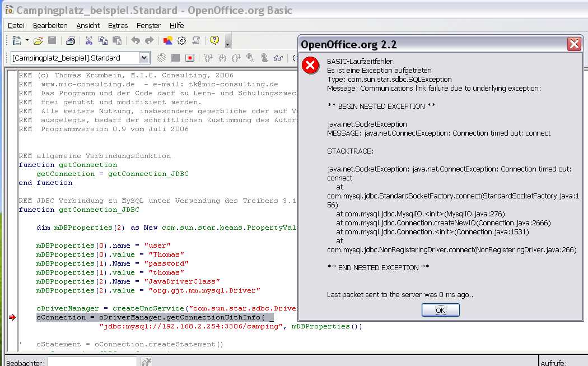The width and height of the screenshot is (588, 366).
Task: Click the red Stop macro icon
Action: 190,58
